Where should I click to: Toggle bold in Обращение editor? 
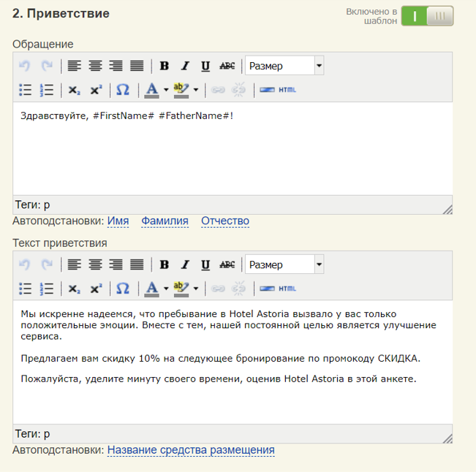click(x=165, y=66)
